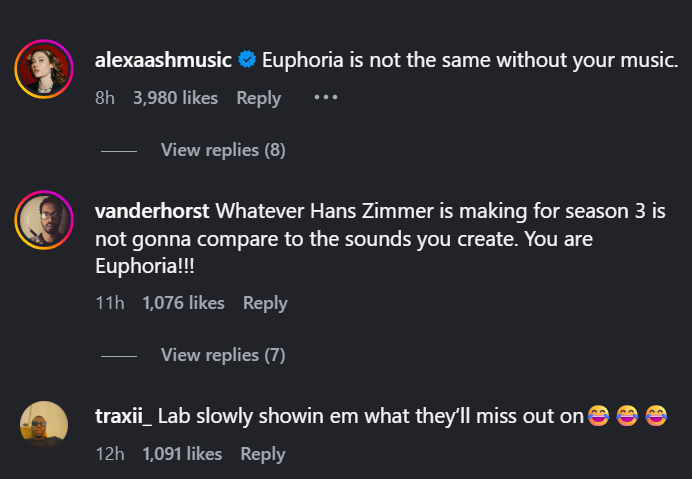The image size is (692, 479).
Task: Open the vanderhorst username link
Action: [x=150, y=211]
